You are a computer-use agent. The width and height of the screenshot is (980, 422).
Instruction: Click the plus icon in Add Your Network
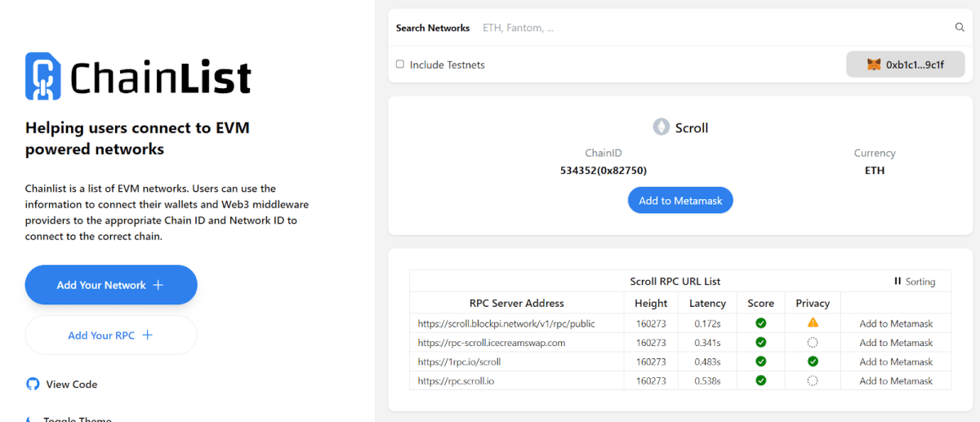158,285
